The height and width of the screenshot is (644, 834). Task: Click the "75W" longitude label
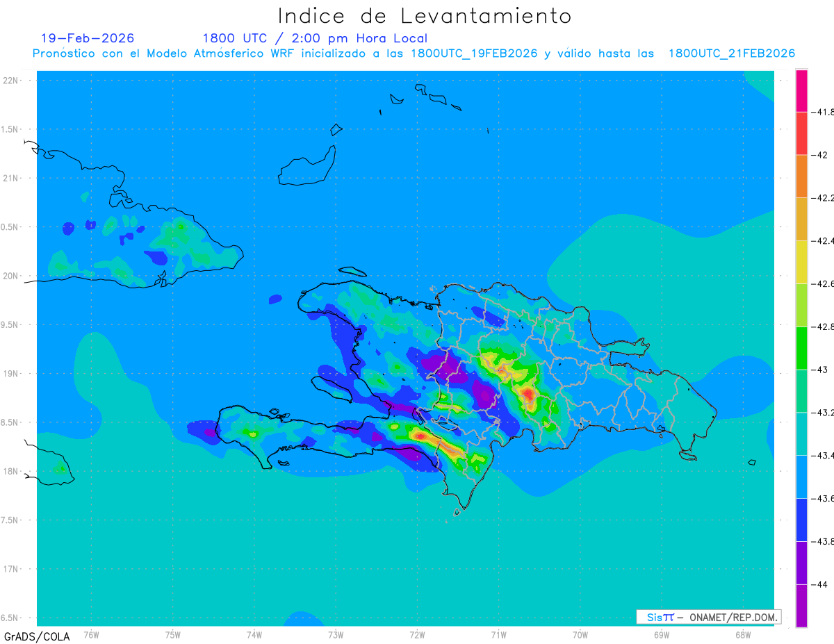click(x=173, y=635)
